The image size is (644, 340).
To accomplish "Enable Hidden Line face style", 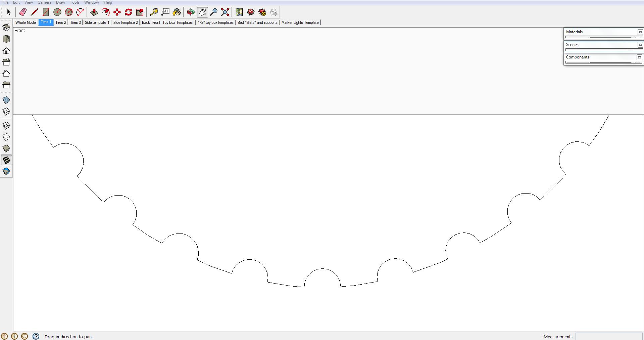I will point(6,137).
